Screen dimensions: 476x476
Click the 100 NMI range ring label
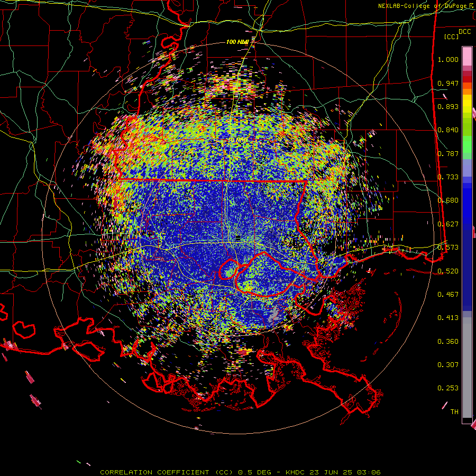(x=237, y=42)
